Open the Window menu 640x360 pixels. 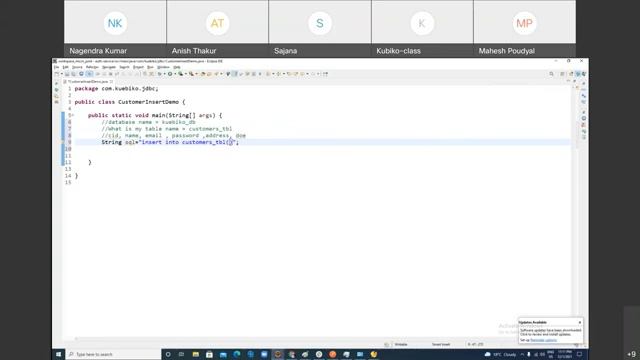(163, 67)
